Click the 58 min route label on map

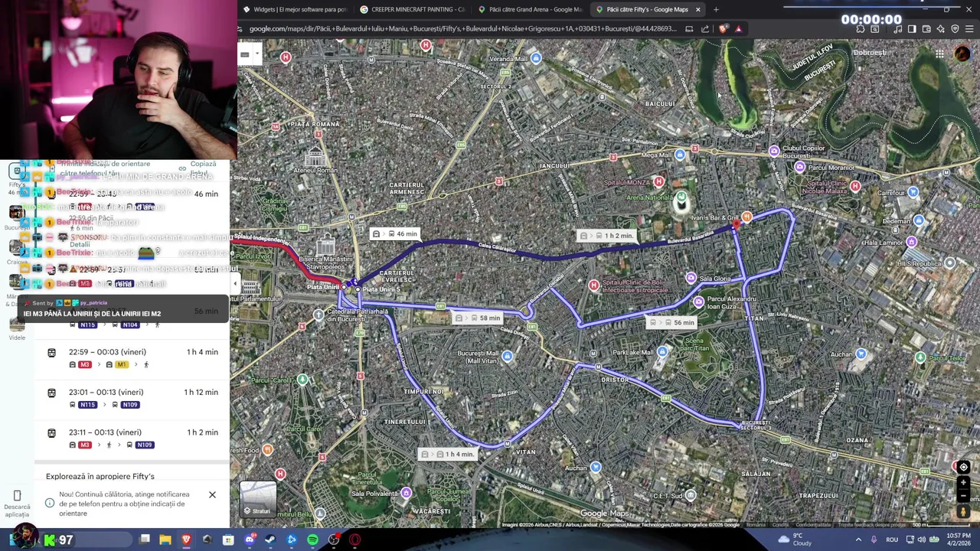(479, 318)
